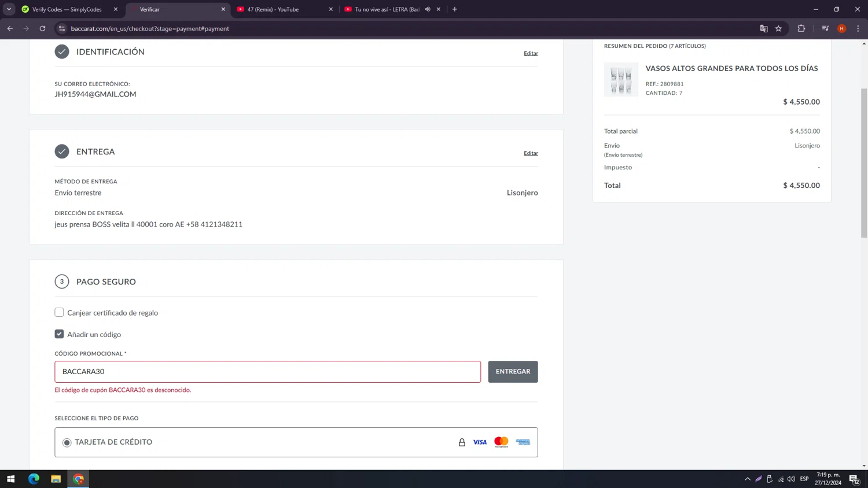
Task: Click the American Express logo
Action: [523, 442]
